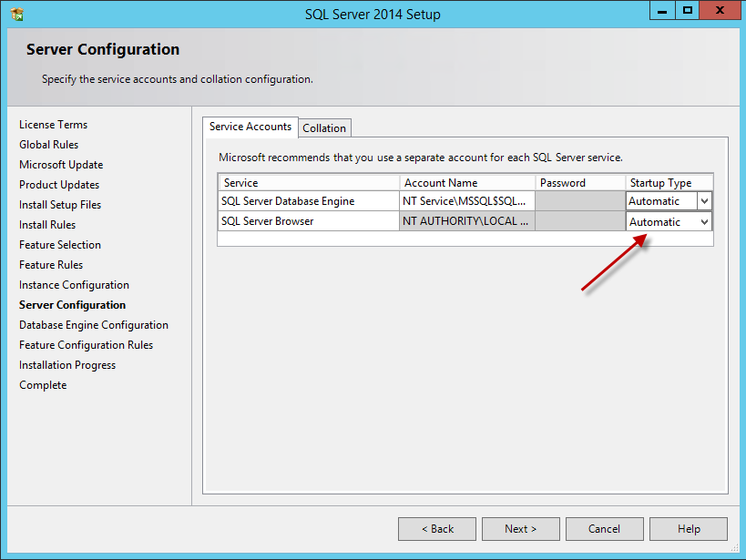Click Feature Selection step
Image resolution: width=746 pixels, height=560 pixels.
tap(60, 245)
